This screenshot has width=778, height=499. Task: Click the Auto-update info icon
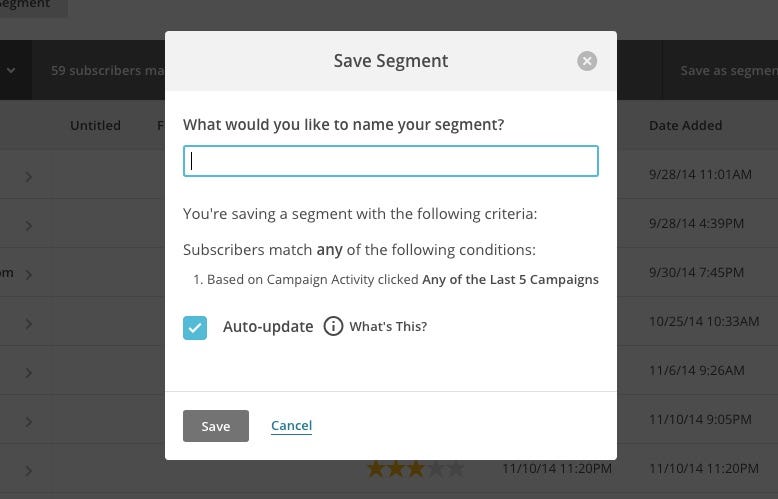pyautogui.click(x=333, y=327)
